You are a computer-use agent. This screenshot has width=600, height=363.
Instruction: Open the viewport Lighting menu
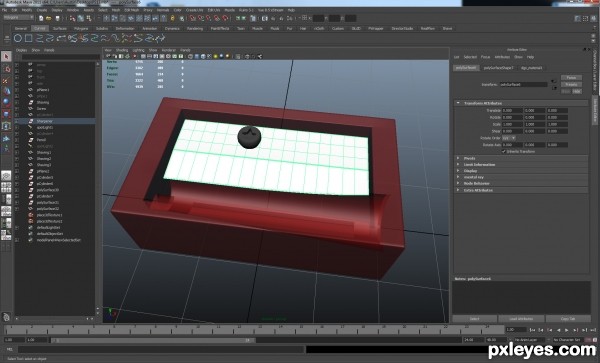click(139, 50)
